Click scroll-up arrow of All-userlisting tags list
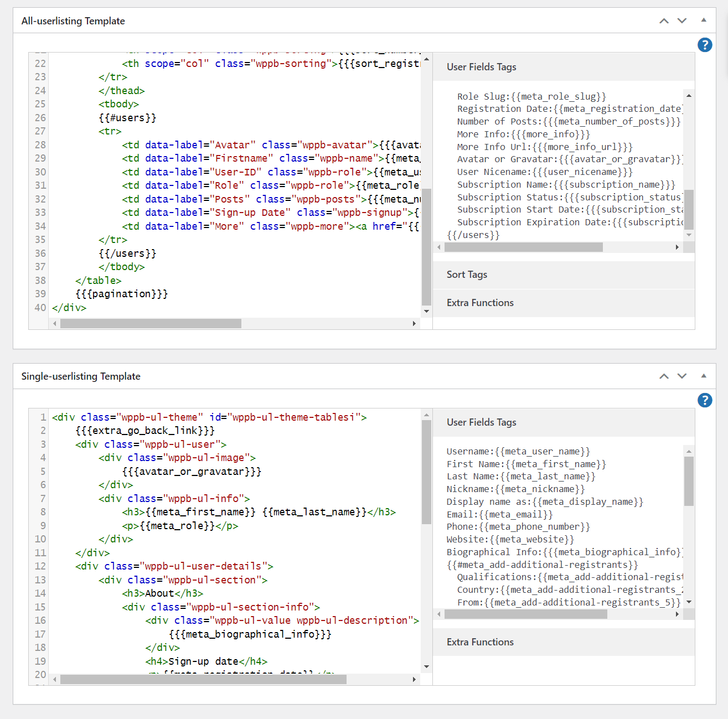Viewport: 728px width, 719px height. coord(689,96)
